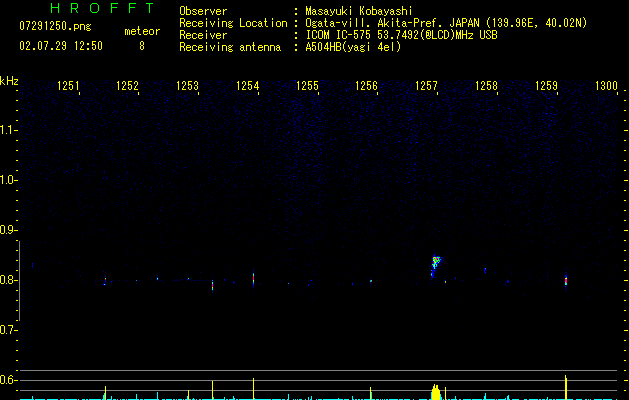629x400 pixels.
Task: Click the 1252 time axis label
Action: click(x=127, y=86)
